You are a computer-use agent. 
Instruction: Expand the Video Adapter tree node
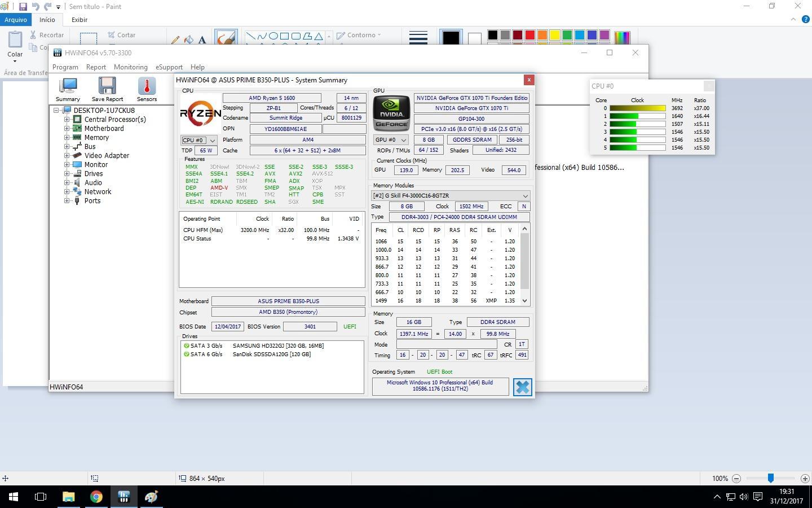point(67,155)
